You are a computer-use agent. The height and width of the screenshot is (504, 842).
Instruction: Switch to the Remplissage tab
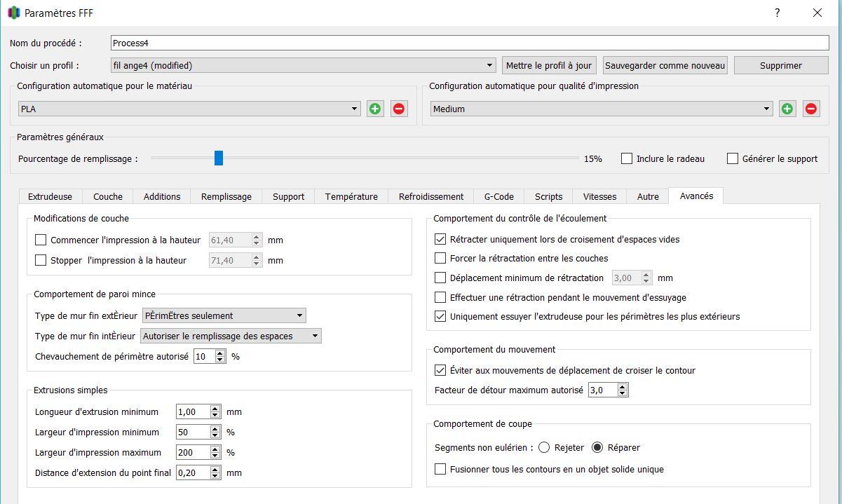226,196
